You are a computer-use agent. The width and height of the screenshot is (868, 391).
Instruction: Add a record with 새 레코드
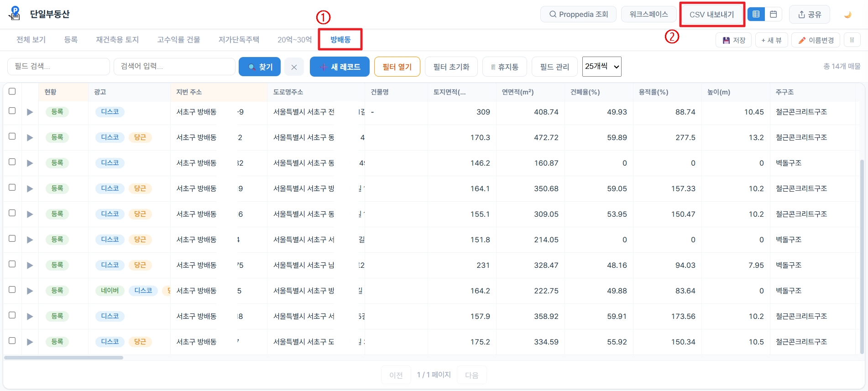(x=340, y=67)
